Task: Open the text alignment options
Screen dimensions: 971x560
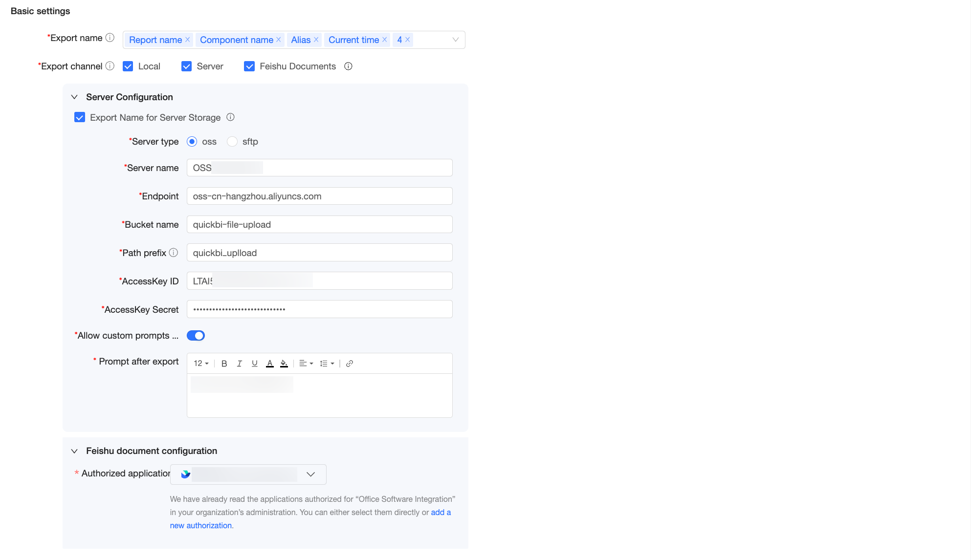Action: pyautogui.click(x=306, y=364)
